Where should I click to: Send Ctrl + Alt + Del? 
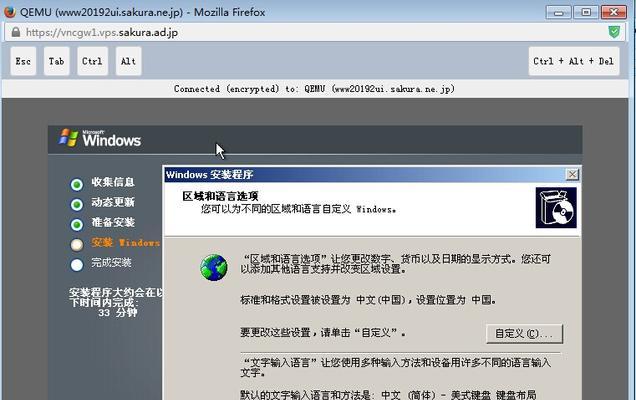coord(574,61)
